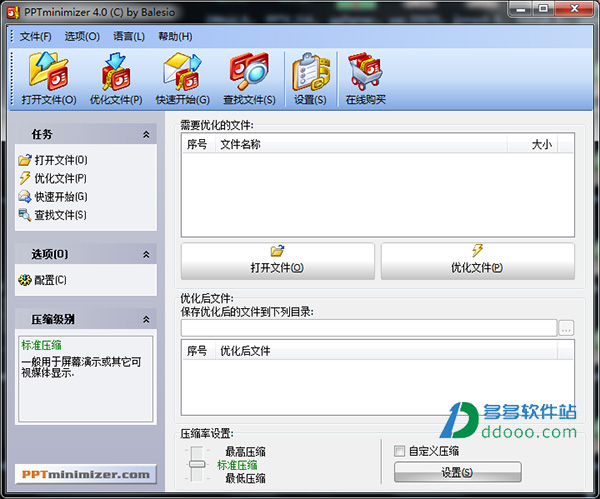Click the 打开文件(O) toolbar icon
The image size is (600, 499).
point(49,78)
